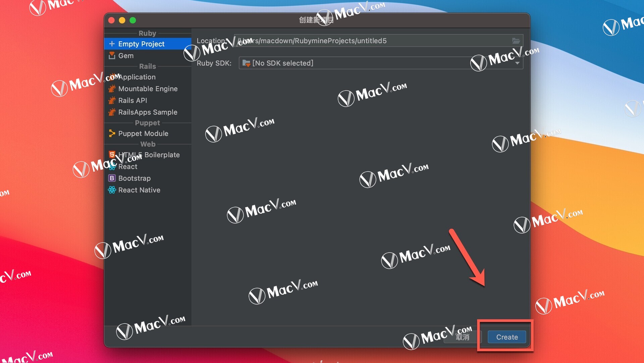Viewport: 644px width, 363px height.
Task: Click the React Native atom icon
Action: 112,190
